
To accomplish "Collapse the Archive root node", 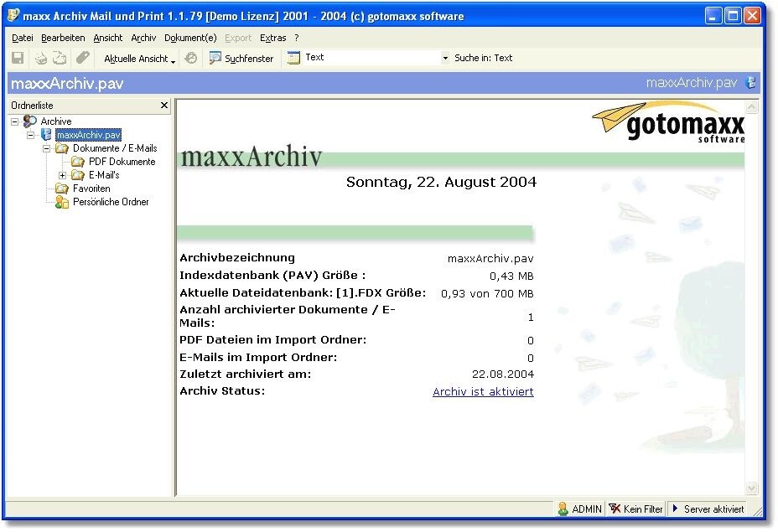I will [15, 121].
